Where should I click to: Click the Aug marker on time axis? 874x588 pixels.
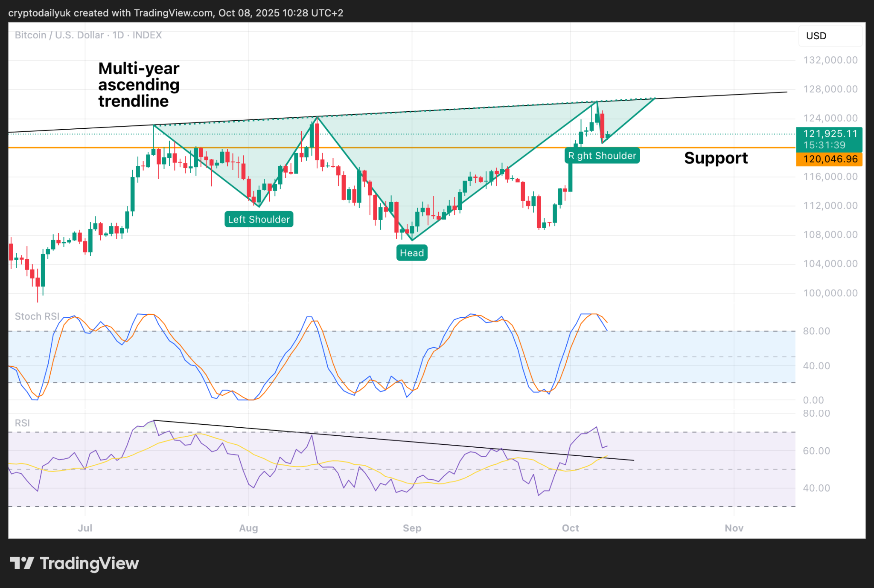(248, 528)
